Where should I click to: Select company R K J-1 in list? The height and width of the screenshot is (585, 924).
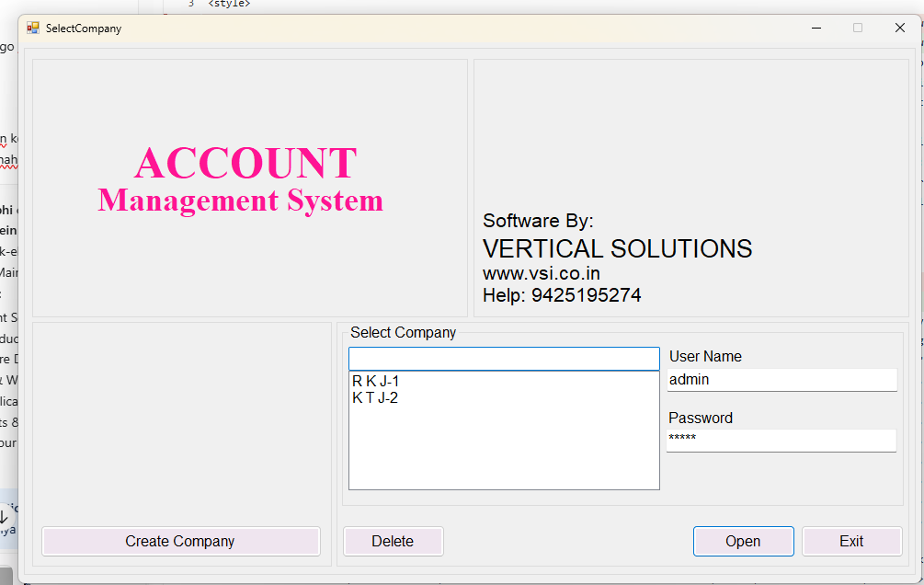pyautogui.click(x=375, y=381)
